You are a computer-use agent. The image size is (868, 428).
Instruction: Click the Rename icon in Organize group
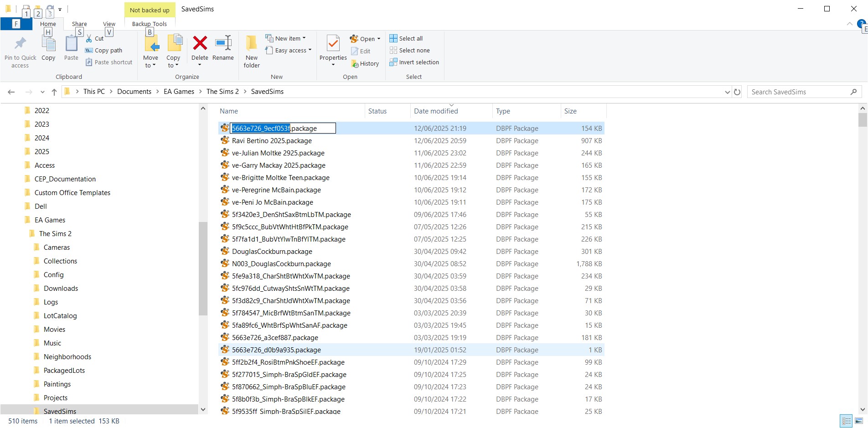pos(223,43)
